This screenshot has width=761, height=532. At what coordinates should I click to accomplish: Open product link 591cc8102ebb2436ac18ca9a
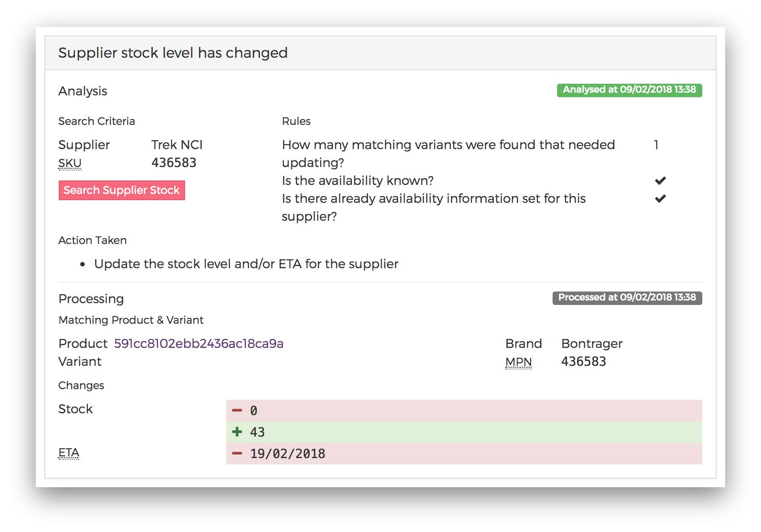[x=199, y=343]
